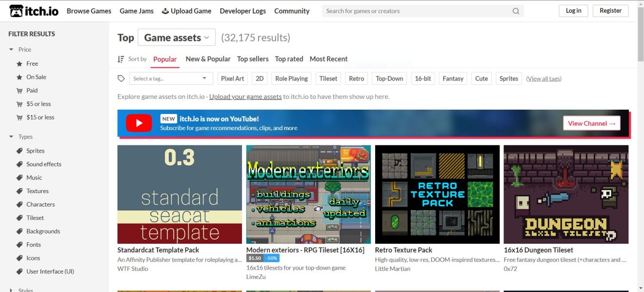Screen dimensions: 644x292
Task: Click the View Channel button
Action: [591, 123]
